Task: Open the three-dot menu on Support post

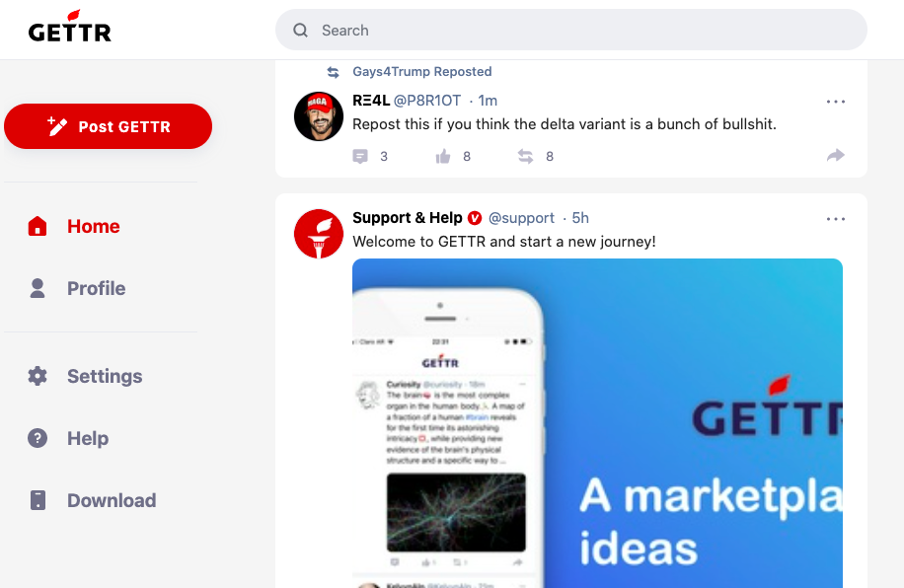Action: (x=835, y=219)
